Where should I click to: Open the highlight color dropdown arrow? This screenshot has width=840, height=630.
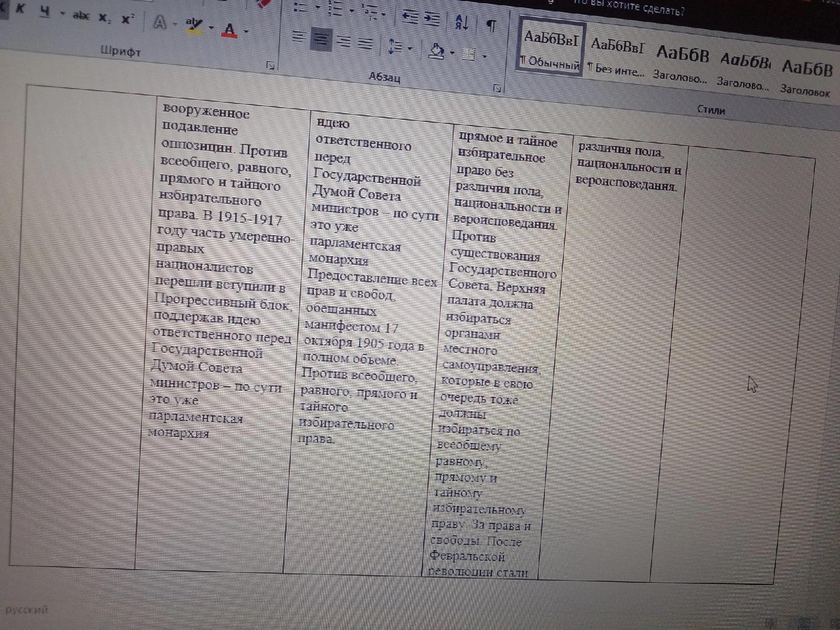pos(211,27)
